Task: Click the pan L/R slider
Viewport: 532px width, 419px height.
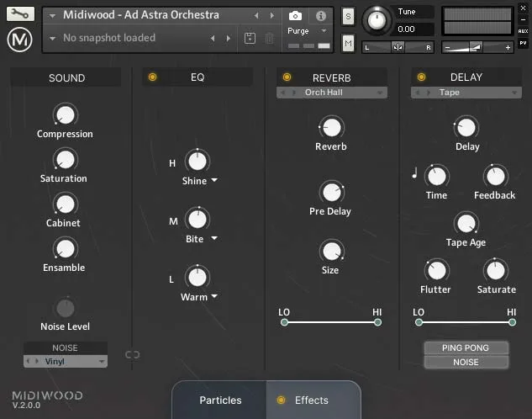Action: tap(398, 47)
